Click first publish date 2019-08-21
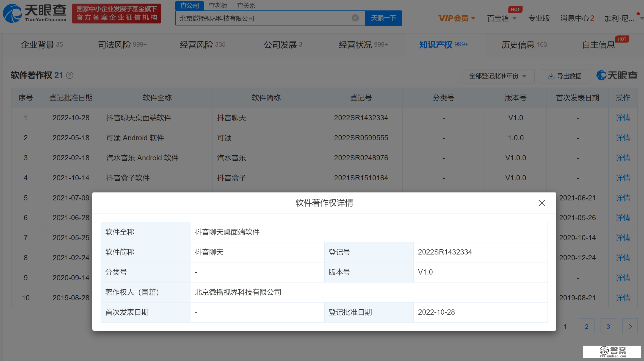644x361 pixels. [577, 298]
